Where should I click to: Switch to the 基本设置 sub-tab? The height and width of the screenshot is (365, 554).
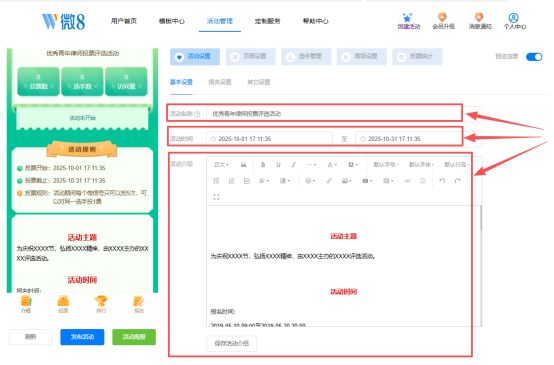click(x=181, y=82)
